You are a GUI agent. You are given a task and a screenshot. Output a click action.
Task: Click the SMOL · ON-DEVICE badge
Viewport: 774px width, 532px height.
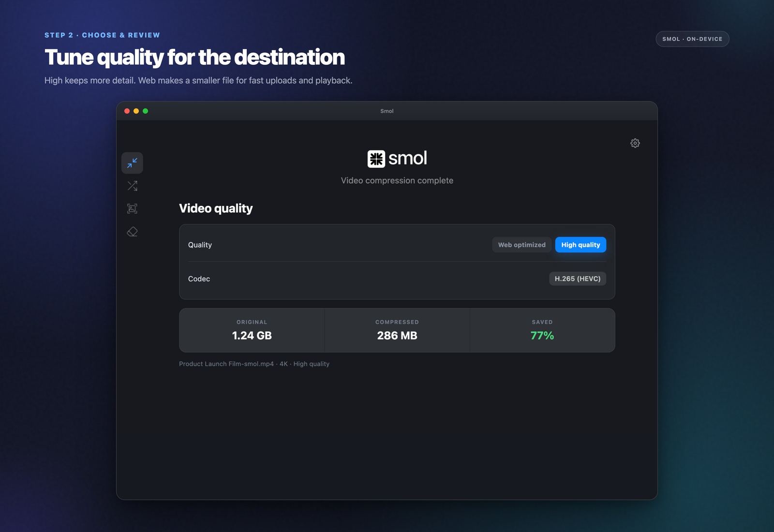[692, 39]
